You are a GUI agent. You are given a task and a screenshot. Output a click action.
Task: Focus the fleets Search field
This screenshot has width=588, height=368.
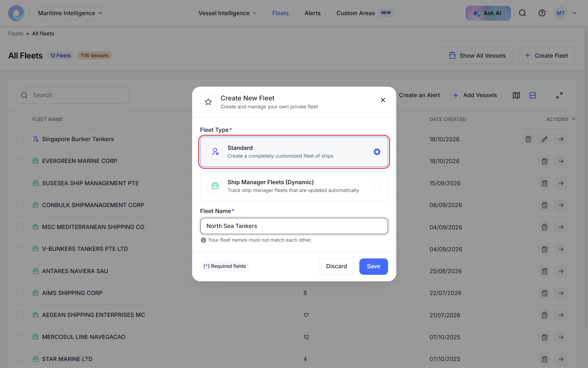pyautogui.click(x=72, y=95)
